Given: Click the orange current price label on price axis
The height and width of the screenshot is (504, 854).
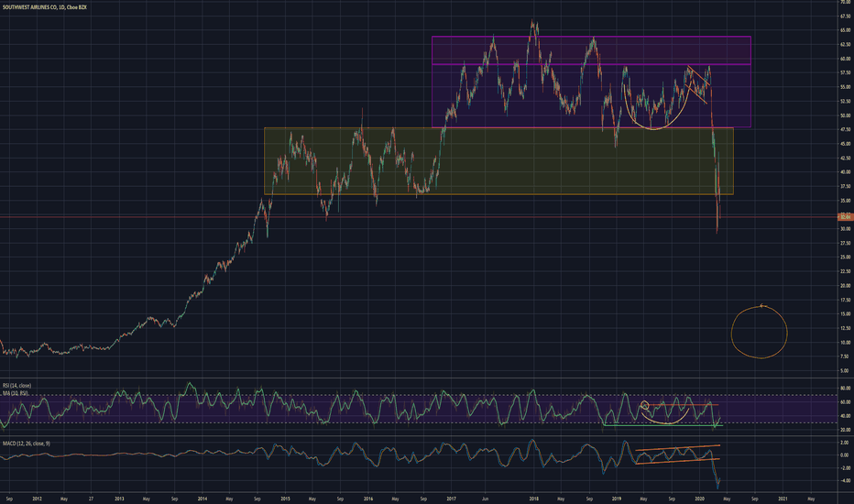Looking at the screenshot, I should 845,217.
